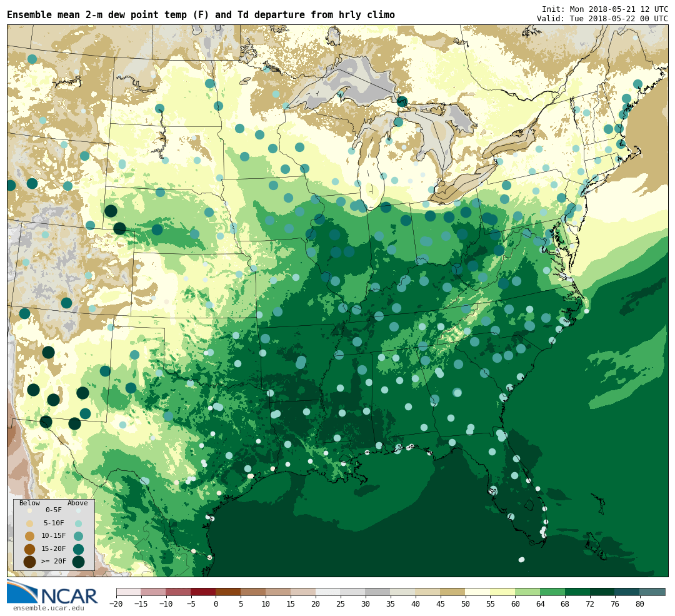The width and height of the screenshot is (675, 616).
Task: Click the '0-5F' legend label
Action: (54, 510)
